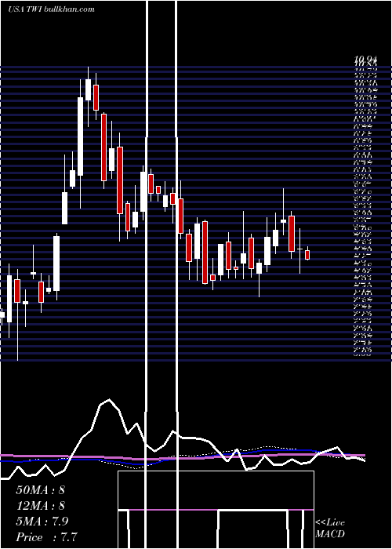The height and width of the screenshot is (549, 392).
Task: Select the rightmost red candlestick on the chart
Action: click(307, 255)
